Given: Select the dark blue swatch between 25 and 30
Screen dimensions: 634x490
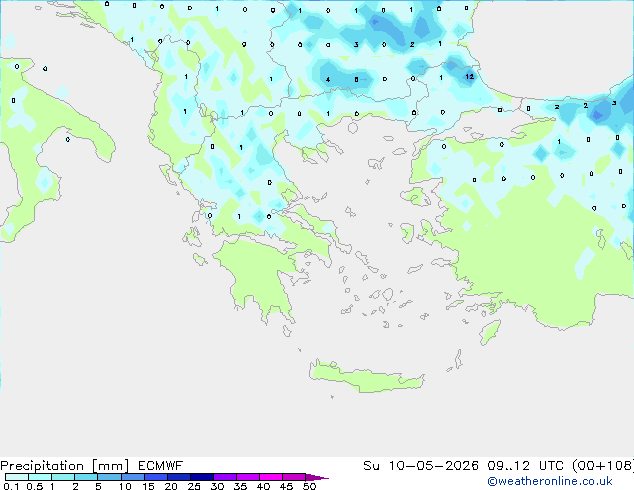Looking at the screenshot, I should pyautogui.click(x=201, y=477).
